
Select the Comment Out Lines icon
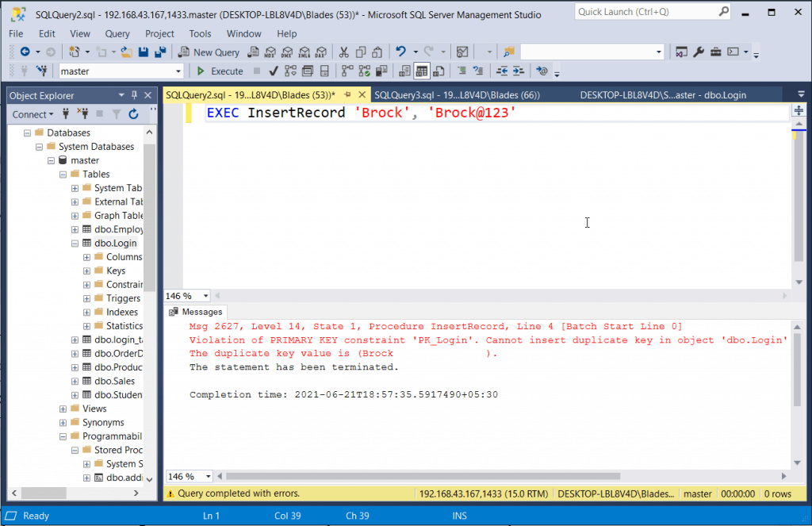(x=462, y=71)
